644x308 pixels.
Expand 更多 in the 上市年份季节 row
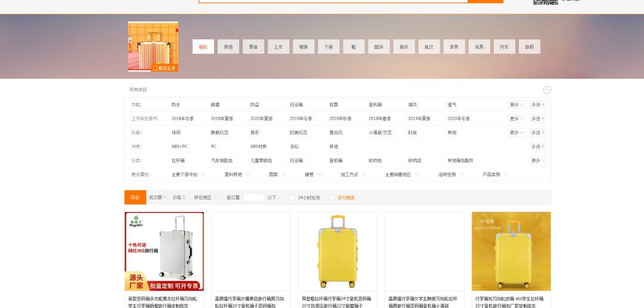click(516, 119)
